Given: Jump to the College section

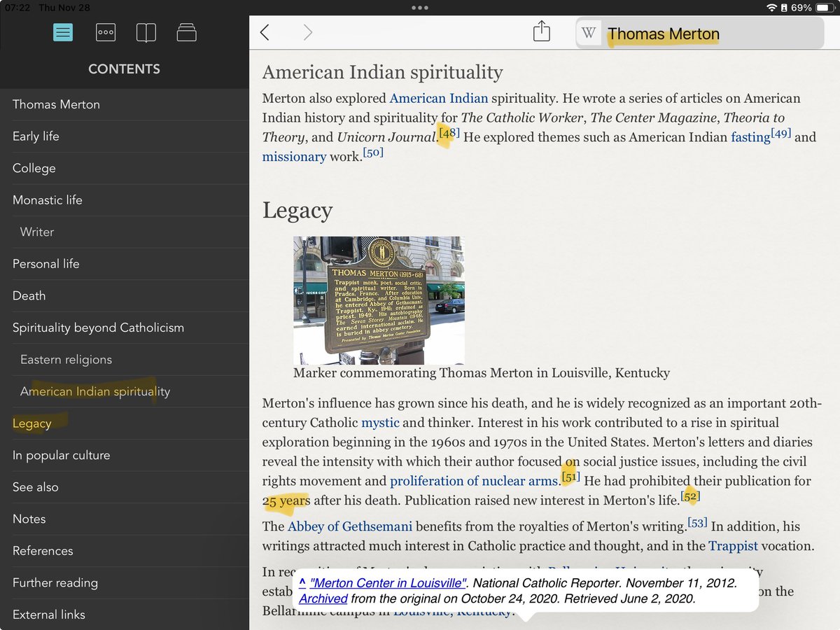Looking at the screenshot, I should (125, 168).
